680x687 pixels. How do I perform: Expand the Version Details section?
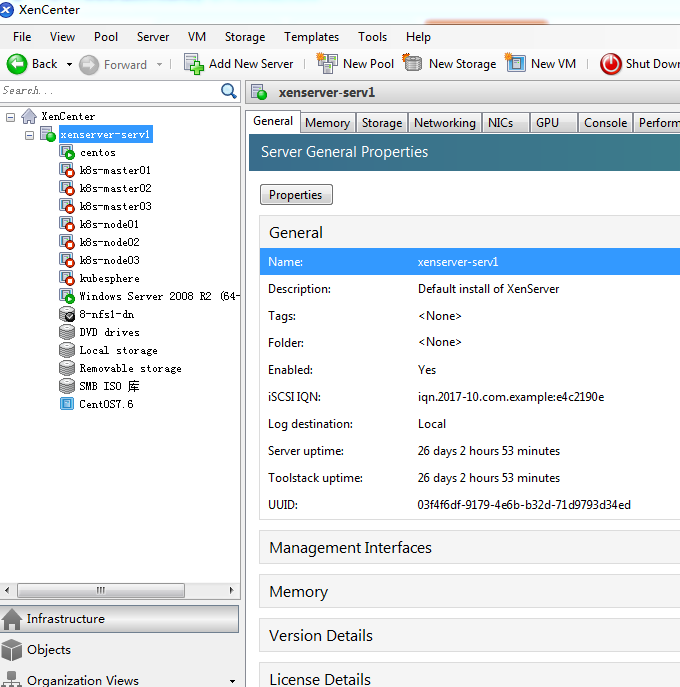click(469, 635)
